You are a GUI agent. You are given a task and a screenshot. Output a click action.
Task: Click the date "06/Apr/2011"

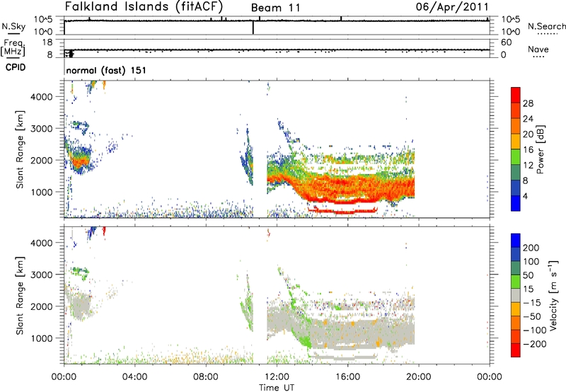tap(452, 7)
